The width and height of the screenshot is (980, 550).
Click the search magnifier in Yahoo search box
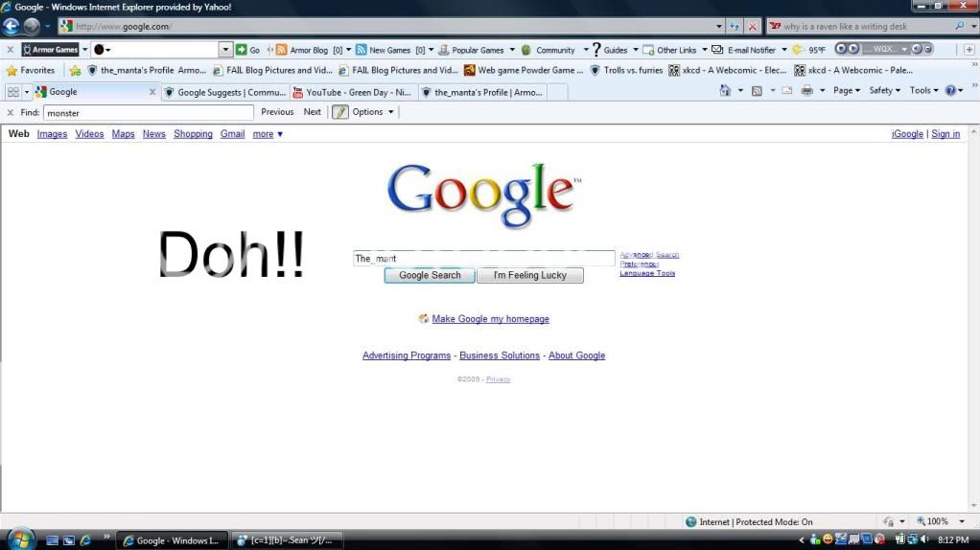[959, 26]
